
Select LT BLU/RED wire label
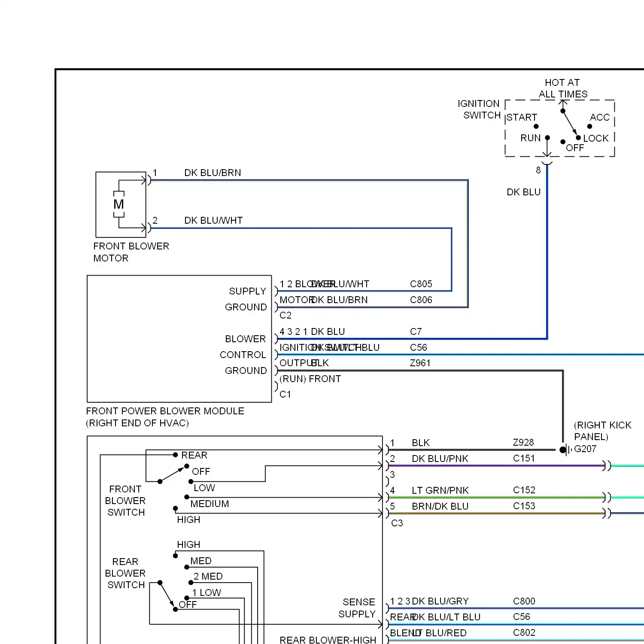(440, 633)
